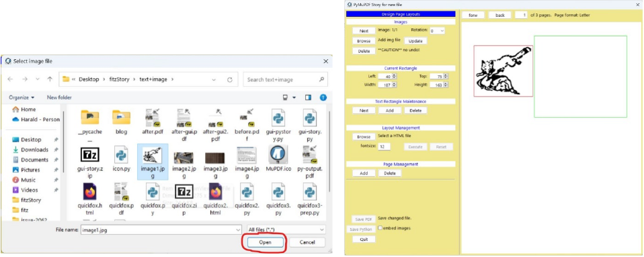Open the Downloads entry in the sidebar
The image size is (644, 257).
tap(34, 149)
